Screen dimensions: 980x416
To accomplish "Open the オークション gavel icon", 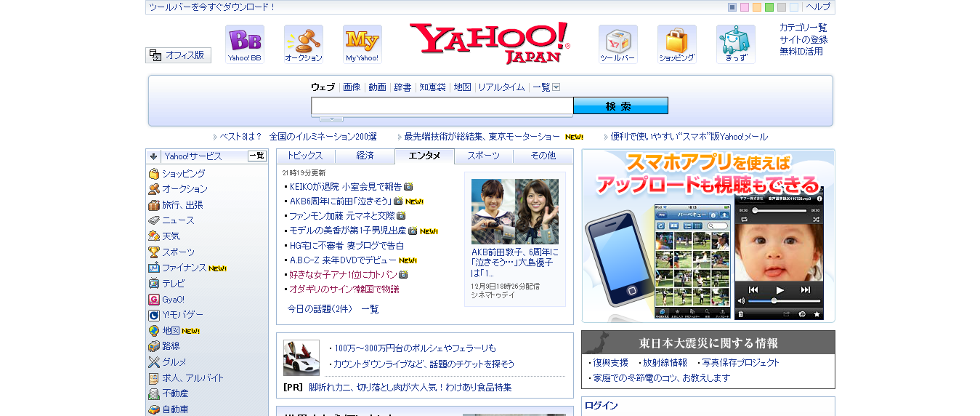I will coord(304,44).
